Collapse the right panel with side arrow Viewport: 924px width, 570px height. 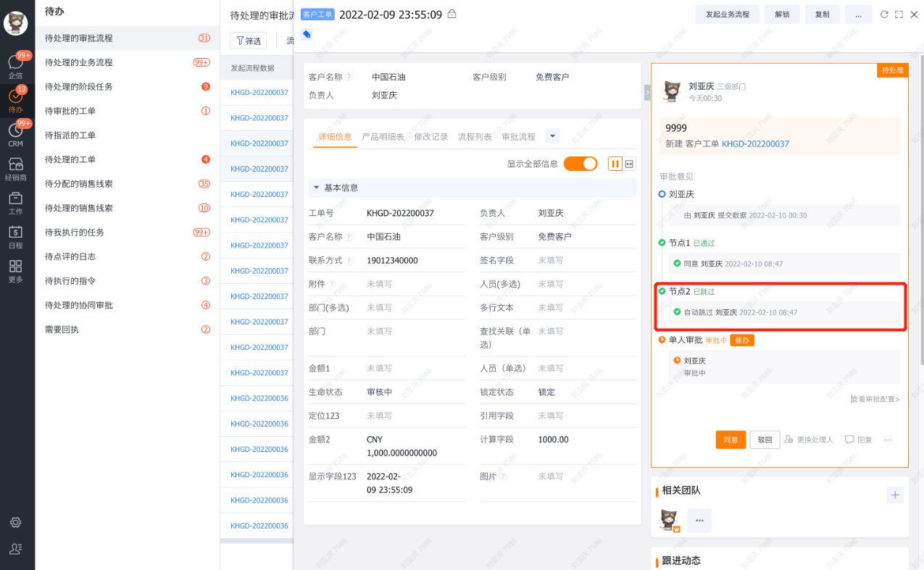[x=647, y=92]
